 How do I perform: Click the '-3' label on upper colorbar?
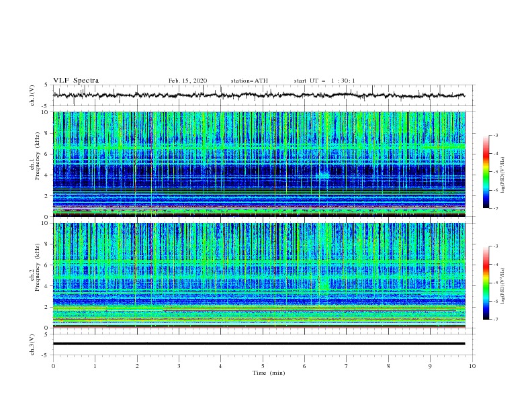pos(495,135)
